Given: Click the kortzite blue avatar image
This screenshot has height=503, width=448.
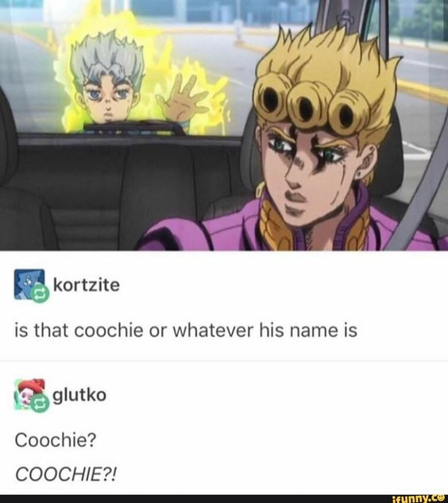Looking at the screenshot, I should coord(29,284).
